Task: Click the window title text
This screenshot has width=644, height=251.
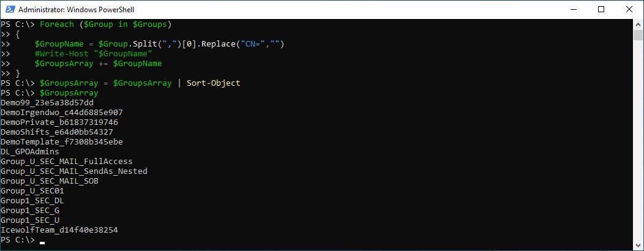Action: pyautogui.click(x=76, y=9)
